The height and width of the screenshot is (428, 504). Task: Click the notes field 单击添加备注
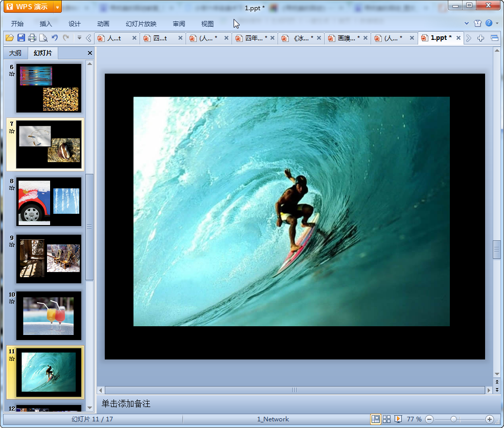(x=126, y=403)
